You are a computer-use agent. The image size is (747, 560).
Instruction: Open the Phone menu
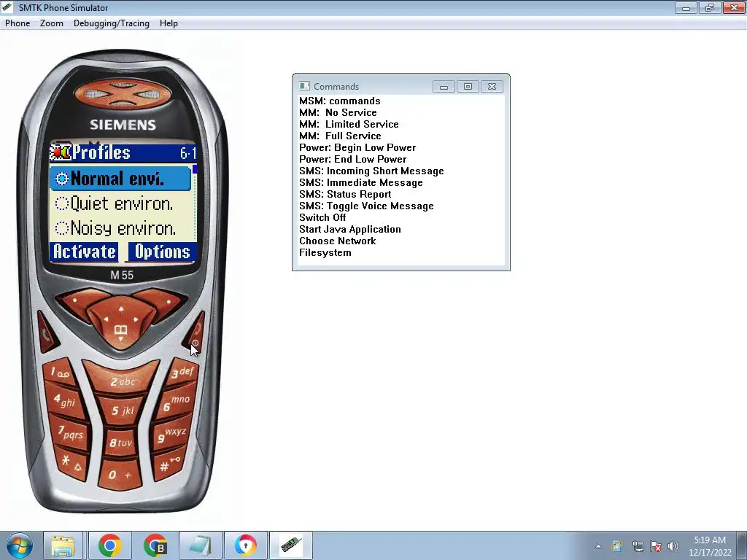(x=18, y=23)
